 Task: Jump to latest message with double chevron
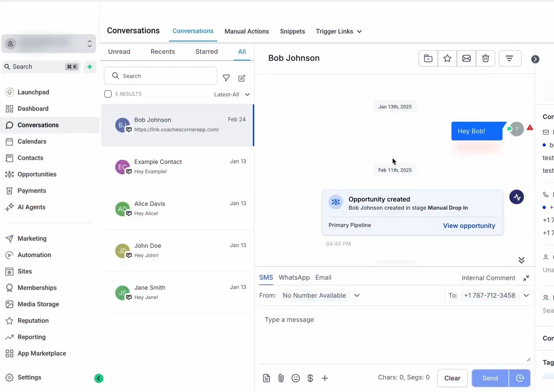[x=521, y=260]
